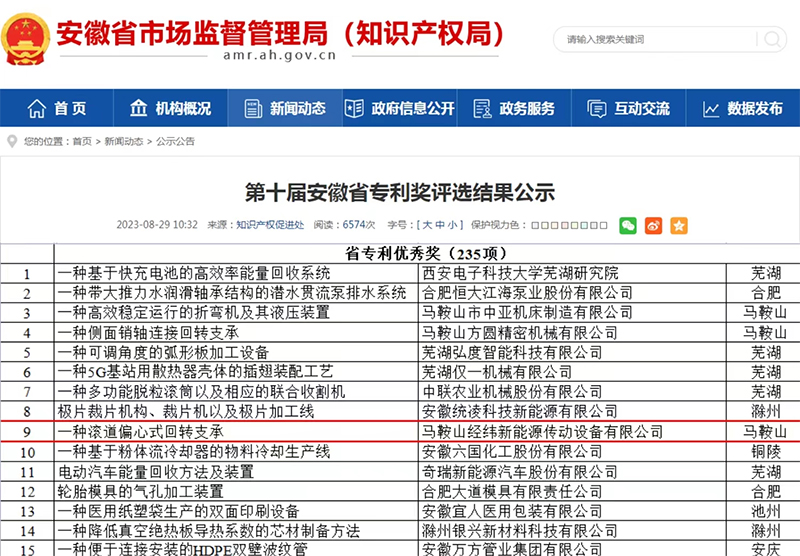Open the 政府信息公开 navigation menu

[x=399, y=109]
